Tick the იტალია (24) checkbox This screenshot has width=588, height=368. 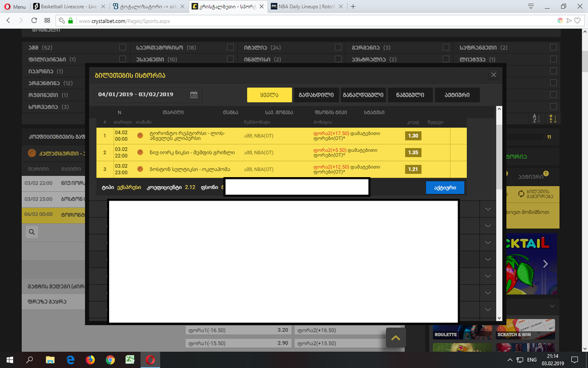pyautogui.click(x=338, y=47)
